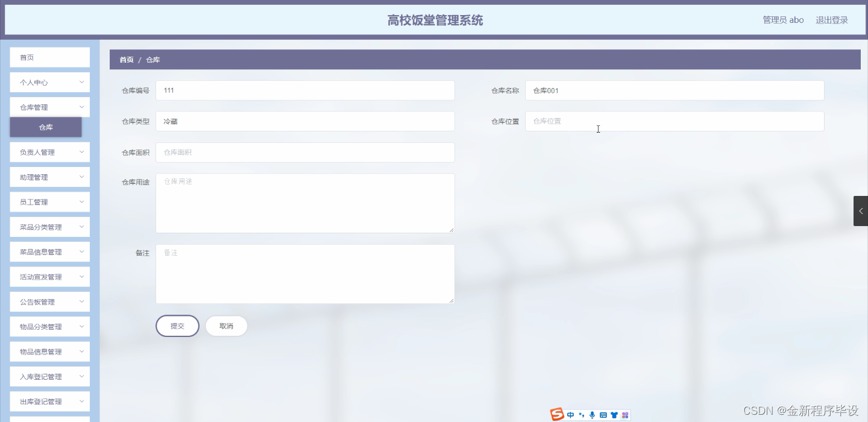The height and width of the screenshot is (422, 868).
Task: Expand the 活动宣发管理 chevron
Action: [81, 277]
